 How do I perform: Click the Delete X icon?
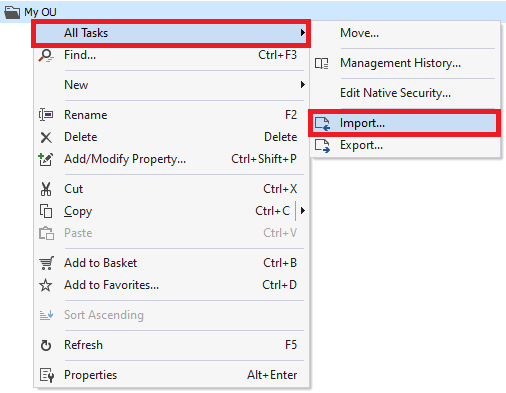tap(46, 137)
